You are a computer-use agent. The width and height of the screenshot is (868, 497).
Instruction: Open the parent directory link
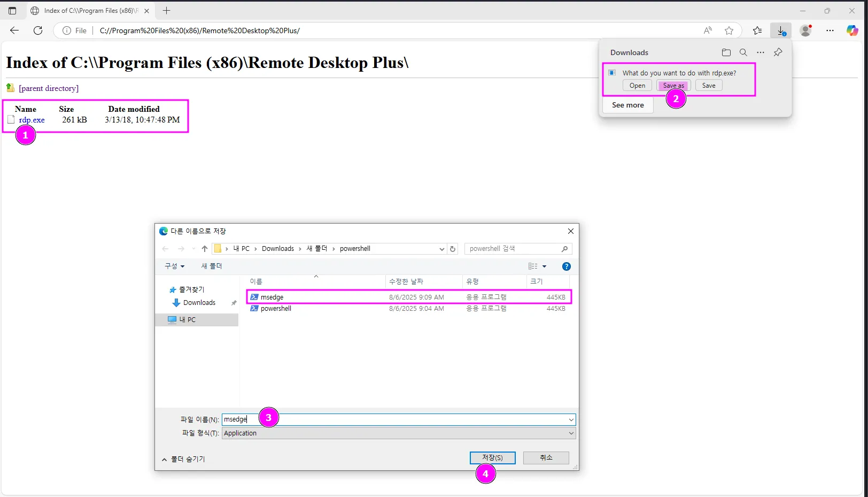click(49, 88)
